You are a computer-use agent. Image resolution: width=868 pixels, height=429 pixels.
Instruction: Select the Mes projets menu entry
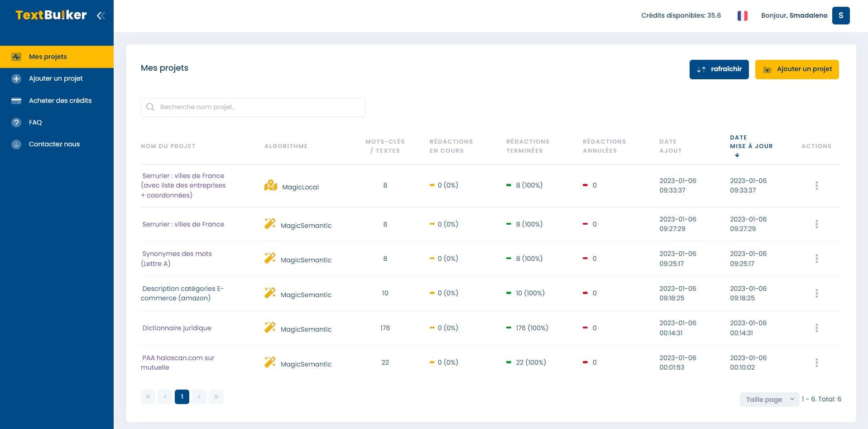click(x=48, y=56)
